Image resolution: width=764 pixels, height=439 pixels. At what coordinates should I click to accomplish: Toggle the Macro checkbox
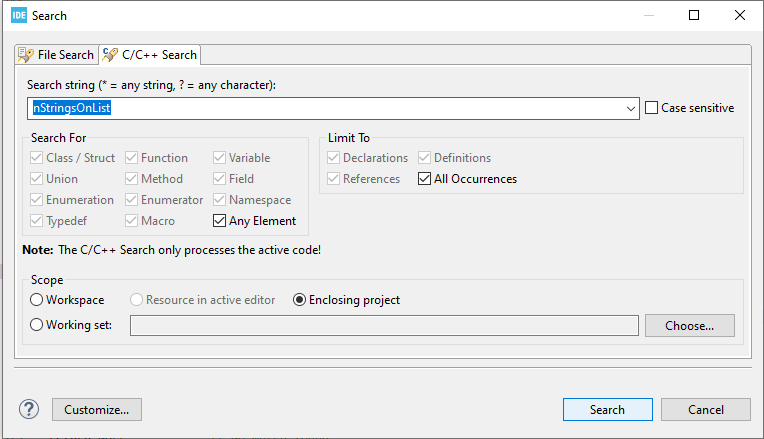pyautogui.click(x=131, y=221)
